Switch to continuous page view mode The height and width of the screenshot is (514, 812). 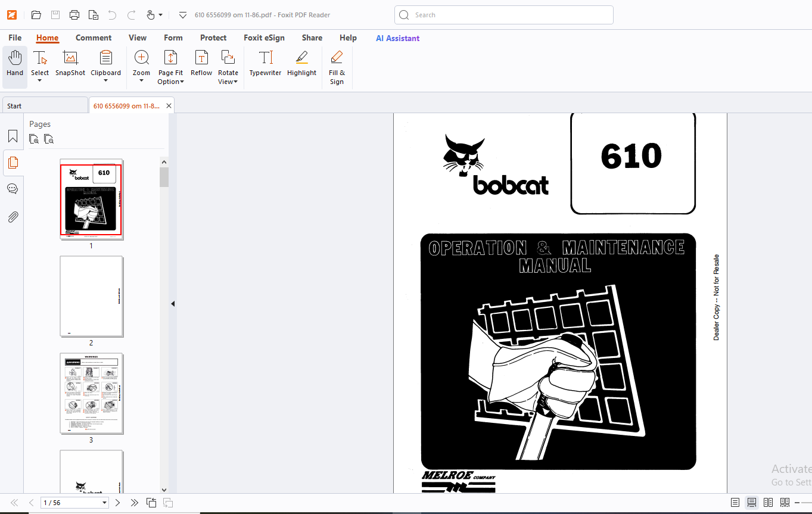click(752, 503)
